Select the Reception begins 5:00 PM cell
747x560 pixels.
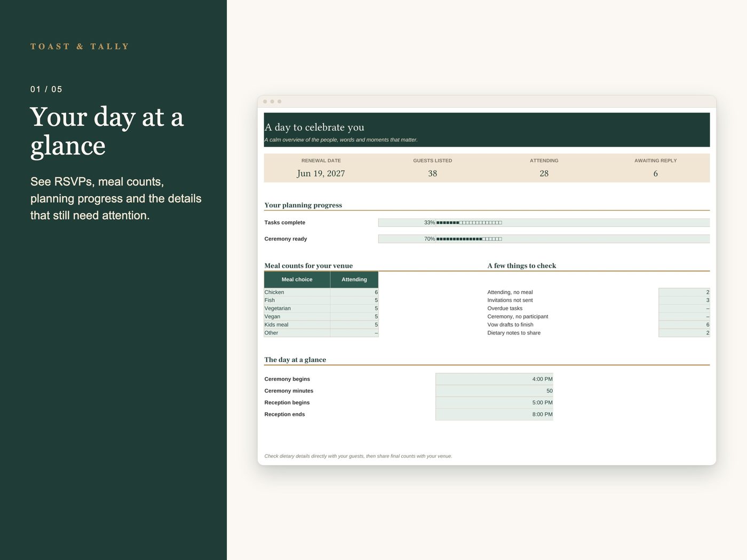494,403
